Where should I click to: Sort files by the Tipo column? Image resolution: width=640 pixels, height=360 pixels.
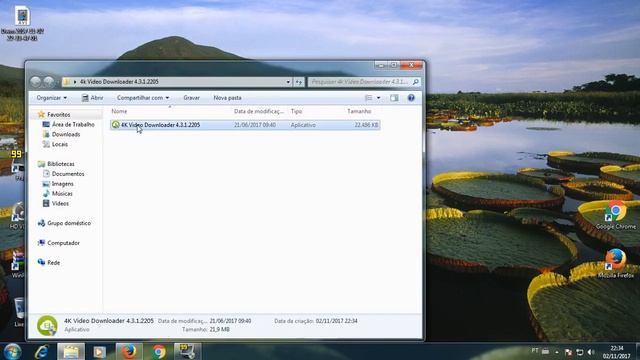[x=297, y=111]
